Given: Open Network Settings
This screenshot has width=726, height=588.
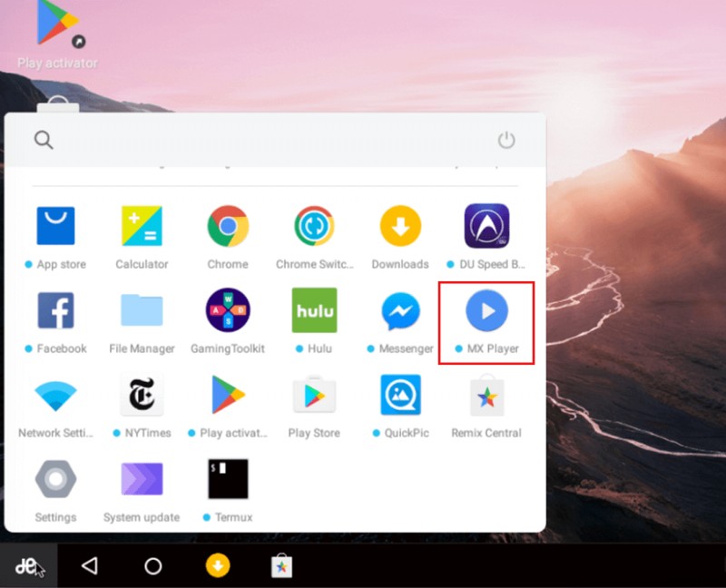Looking at the screenshot, I should (56, 395).
